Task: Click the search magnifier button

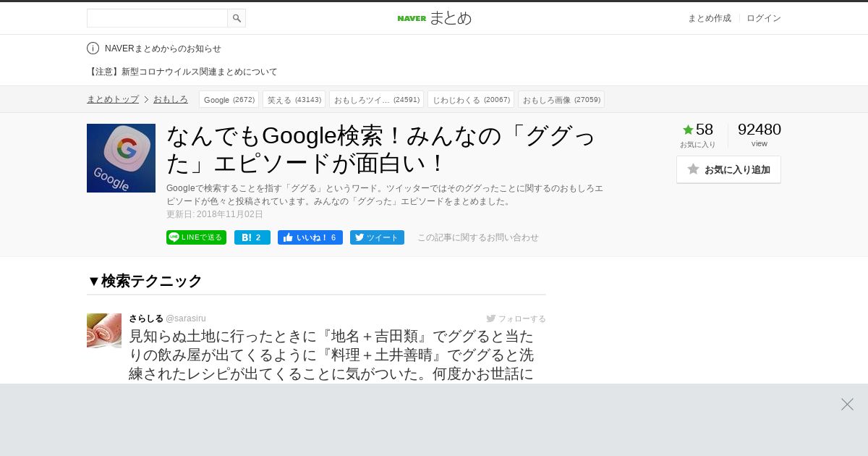Action: (237, 18)
